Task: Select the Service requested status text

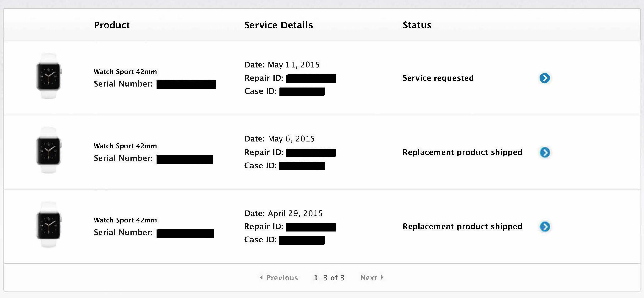Action: pos(438,78)
